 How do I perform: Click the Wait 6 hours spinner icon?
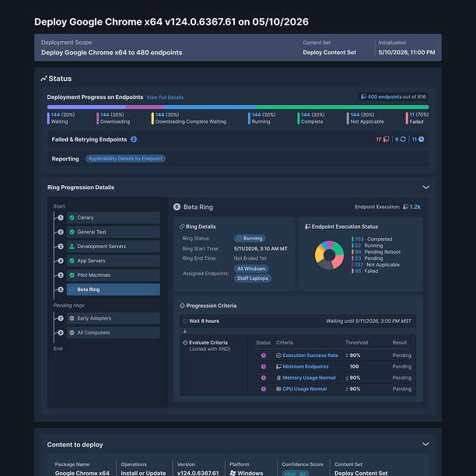coord(185,321)
